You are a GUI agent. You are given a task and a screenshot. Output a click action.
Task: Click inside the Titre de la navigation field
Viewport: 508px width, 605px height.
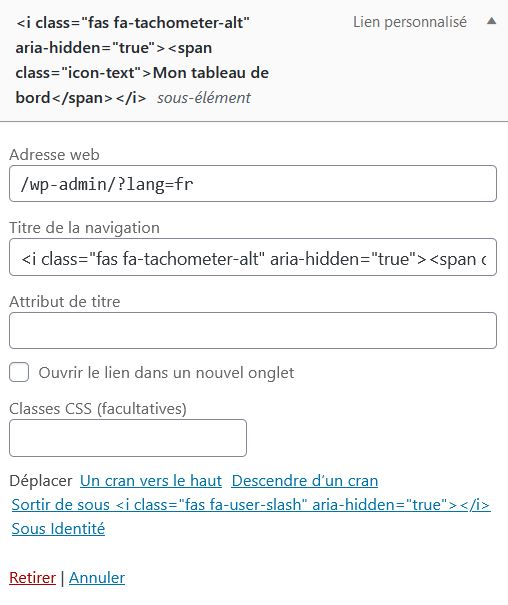click(x=253, y=257)
